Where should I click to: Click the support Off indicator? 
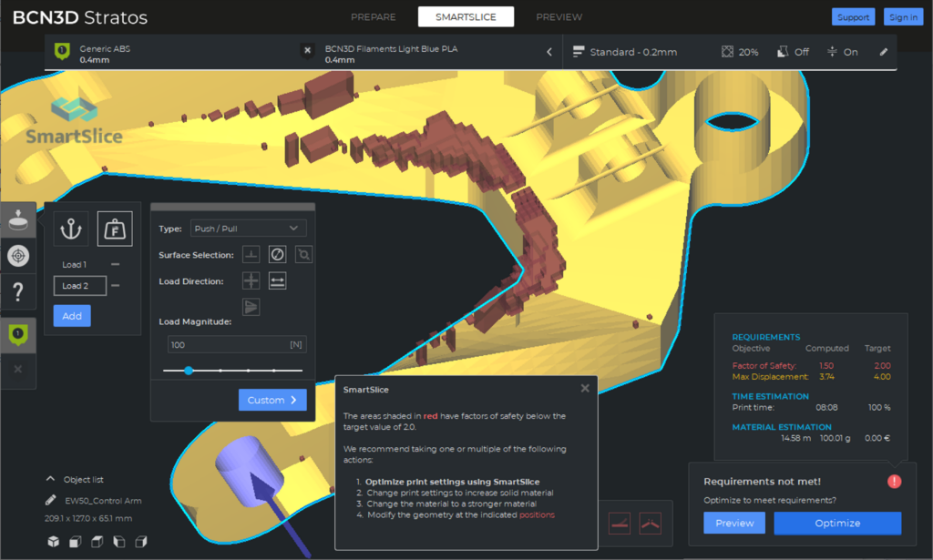coord(794,52)
